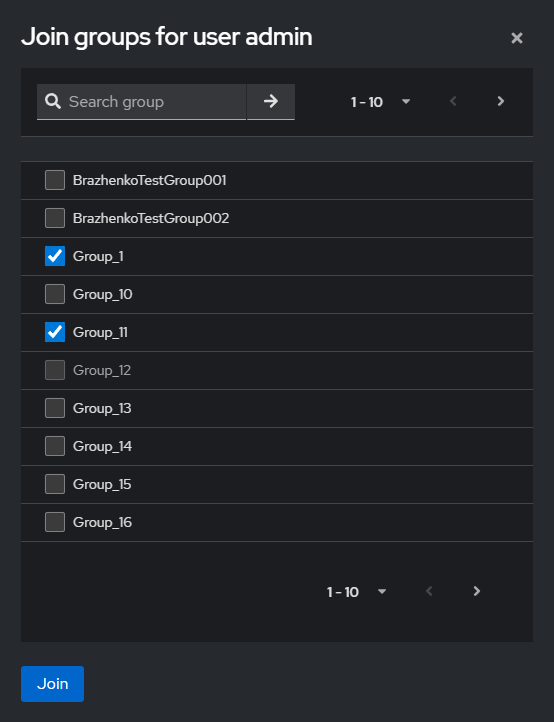Close the Join groups dialog
Viewport: 554px width, 722px height.
point(517,38)
